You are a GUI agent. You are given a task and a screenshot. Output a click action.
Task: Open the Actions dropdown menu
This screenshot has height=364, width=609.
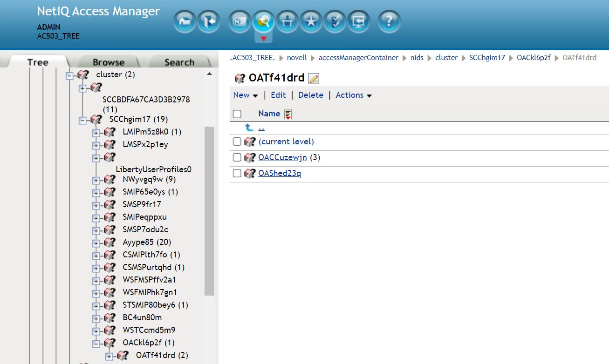353,95
